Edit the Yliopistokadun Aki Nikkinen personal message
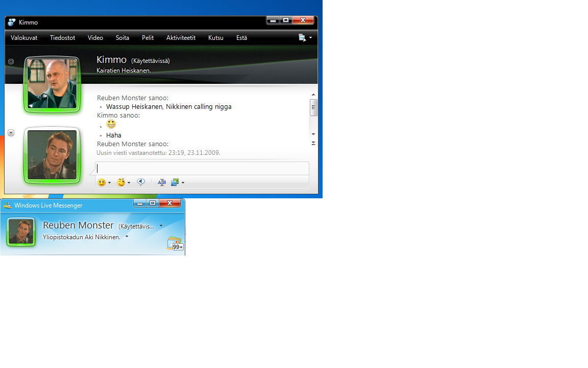 click(x=81, y=237)
